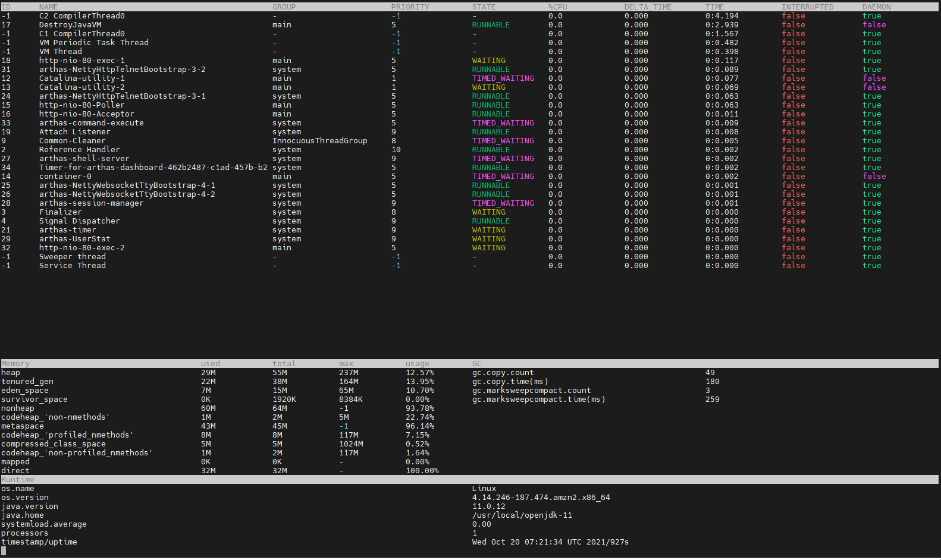
Task: Select arthas-NettyHttpTelnetBootstrap-3-2 thread name
Action: point(123,70)
